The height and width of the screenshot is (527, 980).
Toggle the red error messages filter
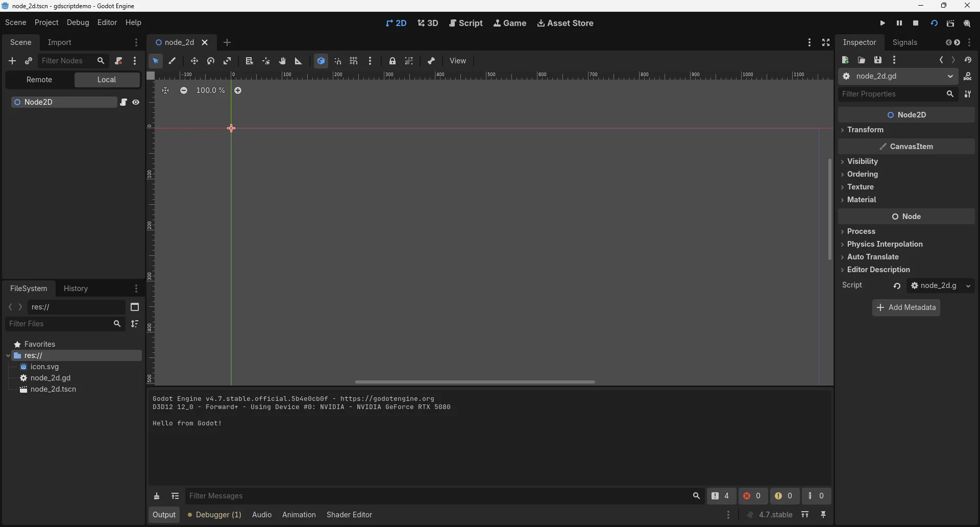753,496
